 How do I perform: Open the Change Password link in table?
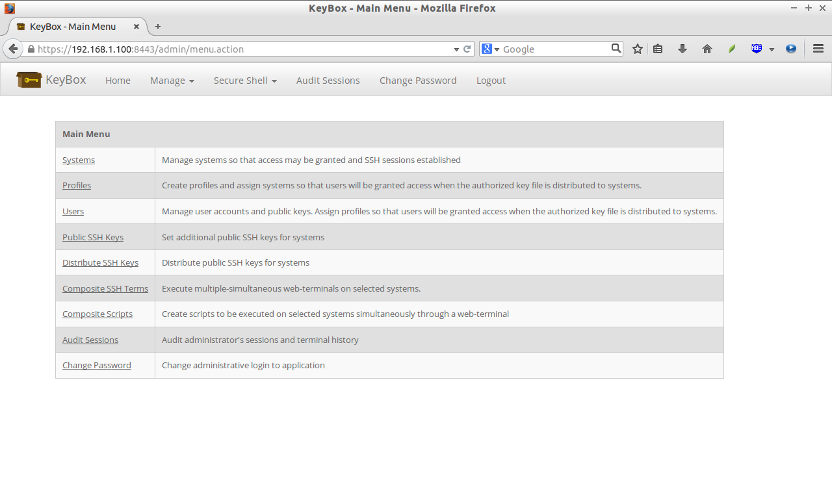tap(97, 365)
